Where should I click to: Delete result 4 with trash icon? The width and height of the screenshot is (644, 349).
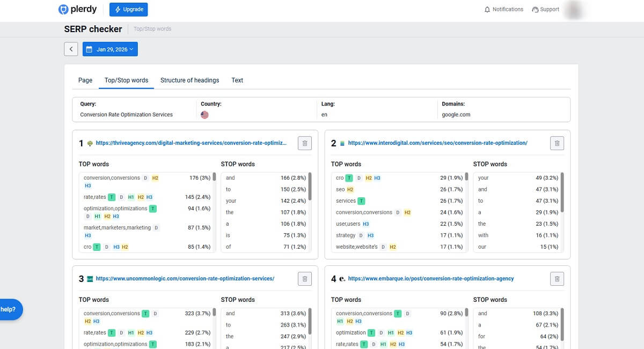pyautogui.click(x=557, y=279)
